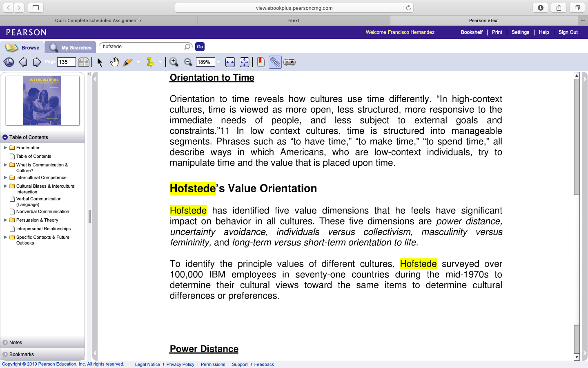Viewport: 588px width, 368px height.
Task: Expand the Frontmatter folder
Action: tap(5, 148)
